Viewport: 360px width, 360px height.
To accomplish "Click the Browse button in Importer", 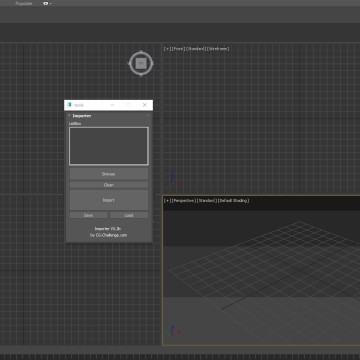I will (x=109, y=174).
